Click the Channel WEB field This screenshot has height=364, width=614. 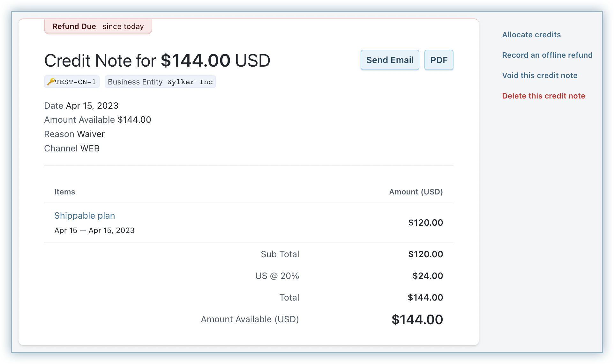[72, 149]
